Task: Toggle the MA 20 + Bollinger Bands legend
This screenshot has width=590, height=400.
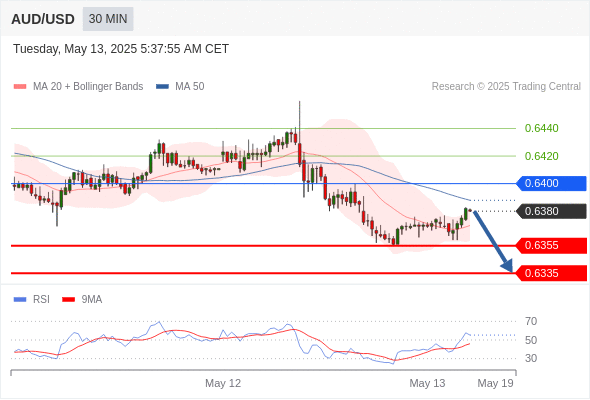Action: tap(78, 87)
